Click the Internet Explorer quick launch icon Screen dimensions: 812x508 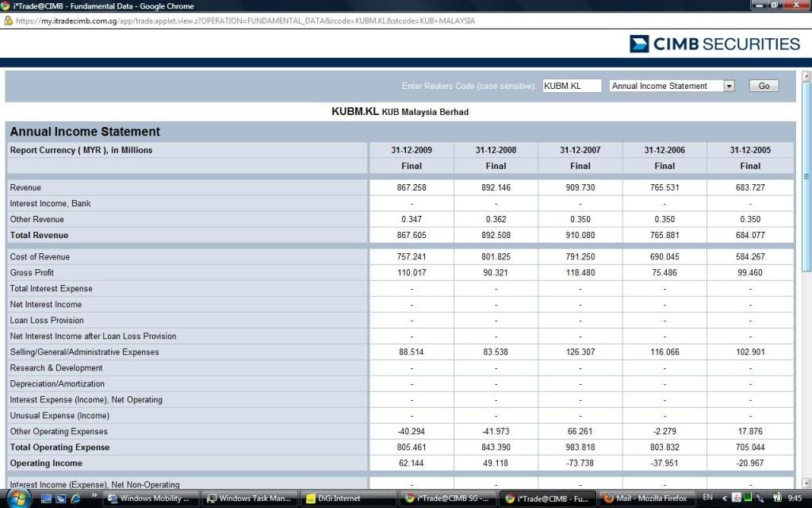[75, 498]
